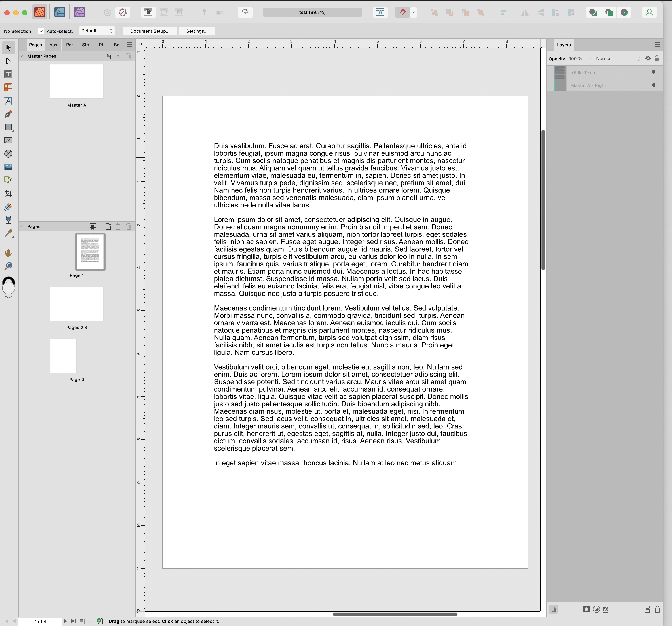This screenshot has height=626, width=672.
Task: Select the Vector Crop tool
Action: (x=8, y=194)
